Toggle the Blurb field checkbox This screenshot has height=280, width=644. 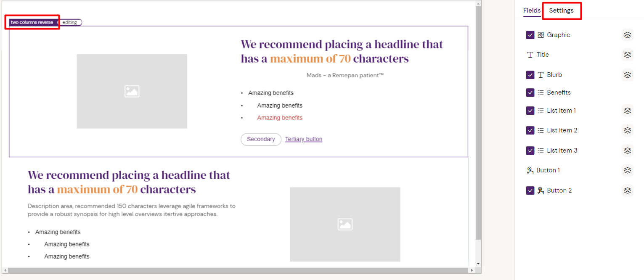coord(530,75)
